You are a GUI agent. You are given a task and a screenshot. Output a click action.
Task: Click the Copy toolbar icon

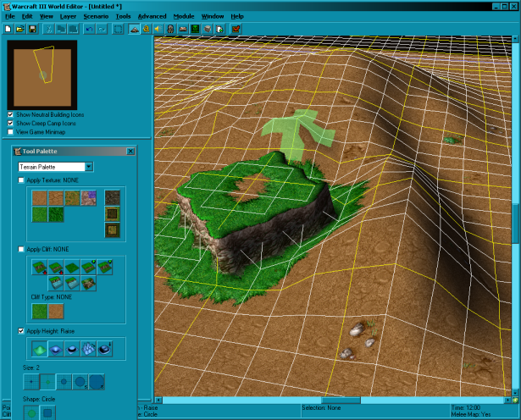tap(61, 30)
